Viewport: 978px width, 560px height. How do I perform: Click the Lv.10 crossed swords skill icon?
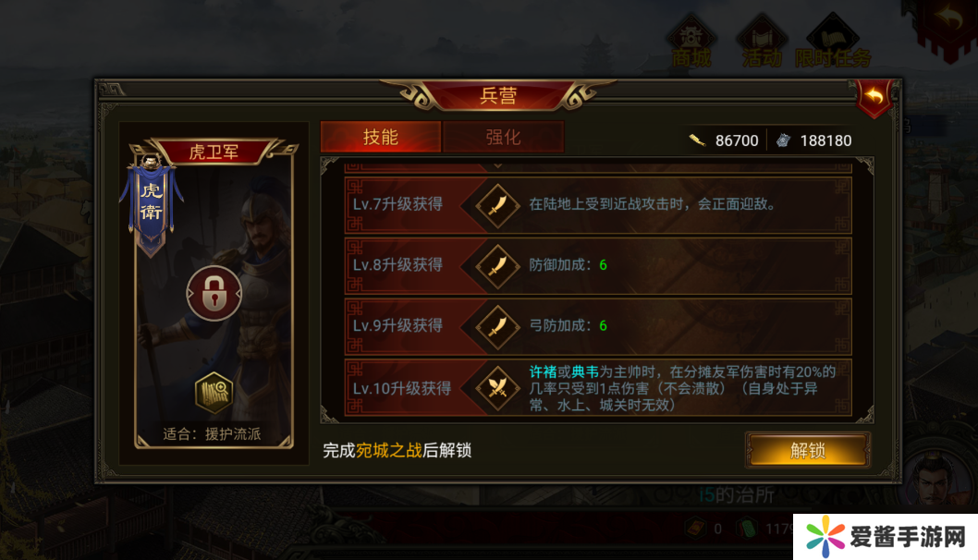(x=497, y=388)
